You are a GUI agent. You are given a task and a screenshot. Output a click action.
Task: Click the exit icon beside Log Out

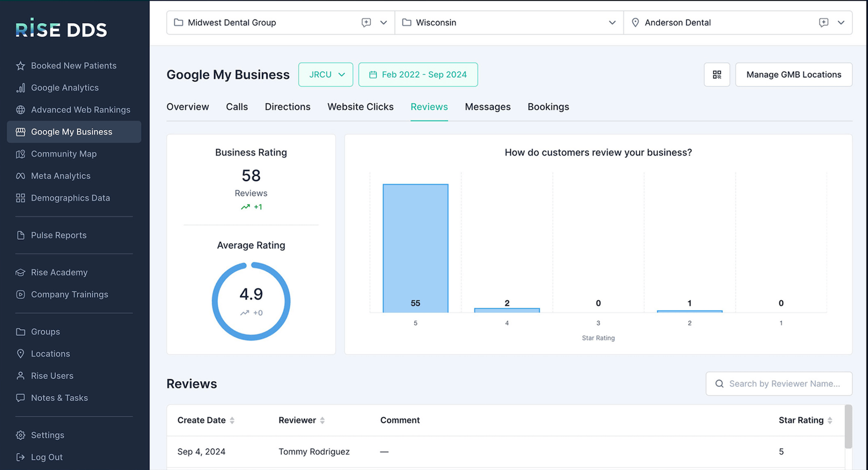21,457
